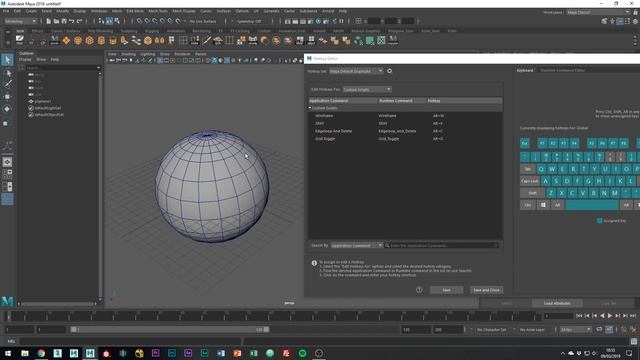Click the crescent moon shelf icon
Viewport: 640px width, 360px height.
pyautogui.click(x=264, y=40)
